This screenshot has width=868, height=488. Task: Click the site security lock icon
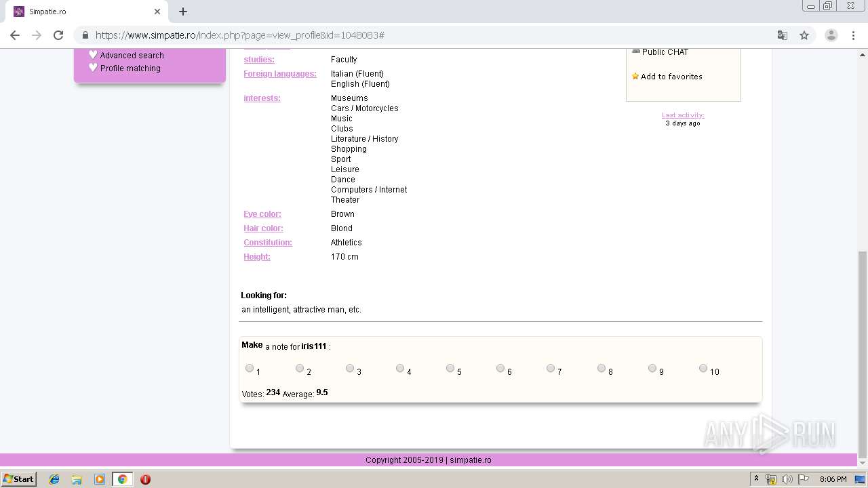tap(85, 35)
